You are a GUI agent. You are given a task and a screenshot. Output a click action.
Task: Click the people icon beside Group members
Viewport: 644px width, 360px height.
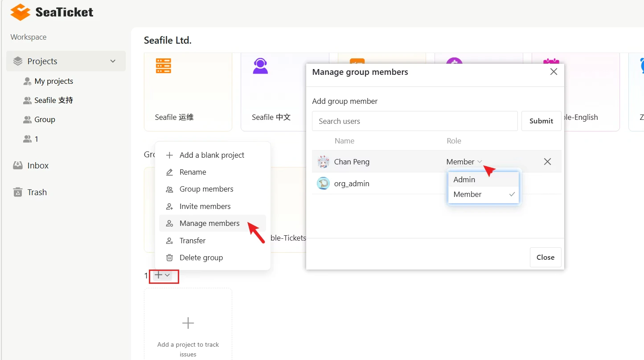[169, 189]
